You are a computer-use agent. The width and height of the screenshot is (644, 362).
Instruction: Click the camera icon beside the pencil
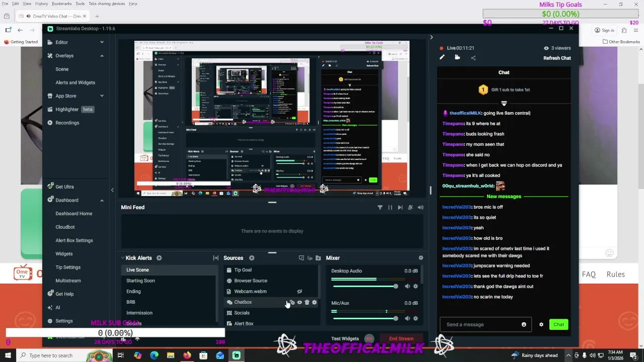pyautogui.click(x=457, y=57)
